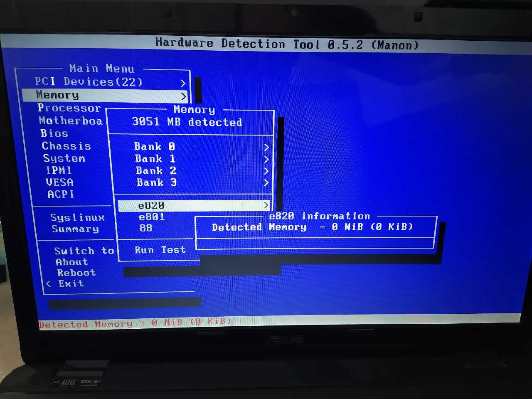Screen dimensions: 532x399
Task: Open the VESA menu entry
Action: click(x=60, y=182)
